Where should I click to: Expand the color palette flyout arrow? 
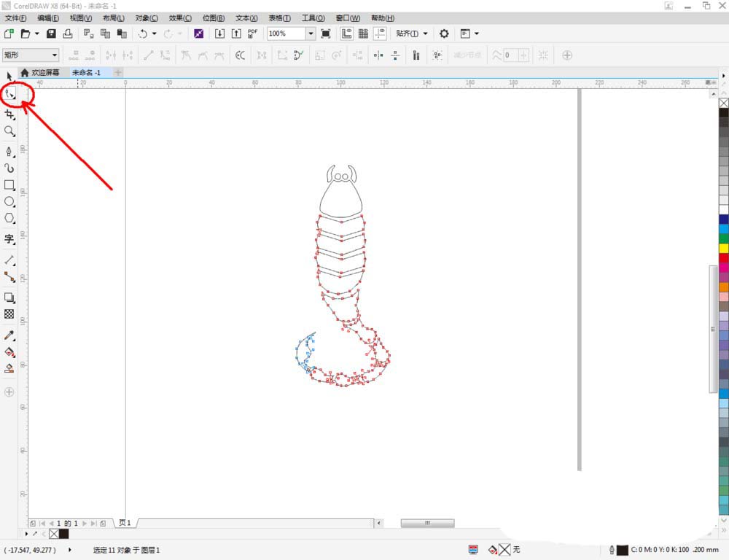coord(723,75)
